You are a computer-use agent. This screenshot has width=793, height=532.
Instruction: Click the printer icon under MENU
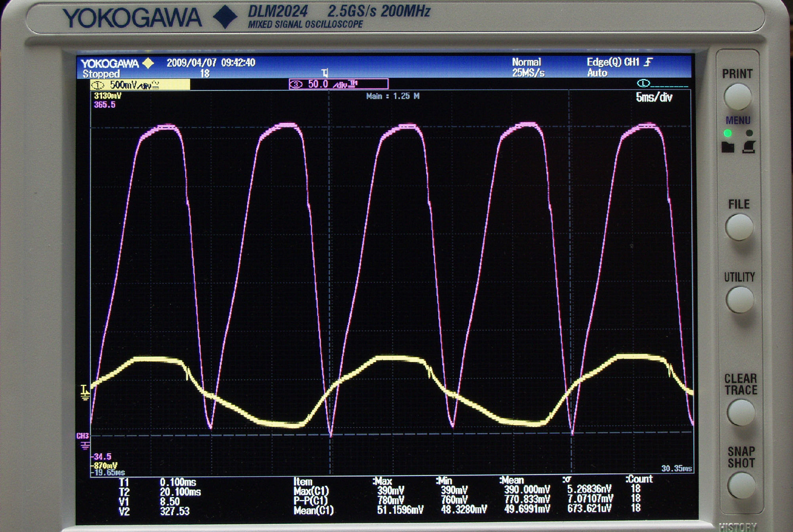(748, 147)
